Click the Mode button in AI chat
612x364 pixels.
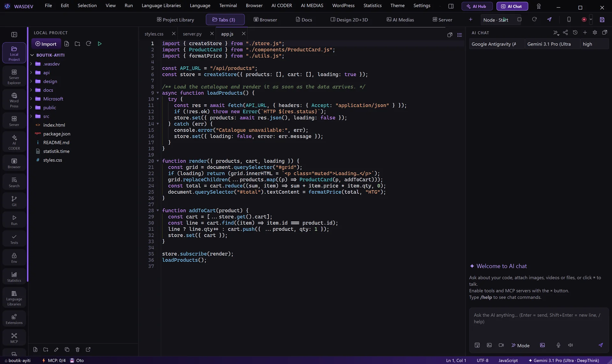click(x=521, y=345)
